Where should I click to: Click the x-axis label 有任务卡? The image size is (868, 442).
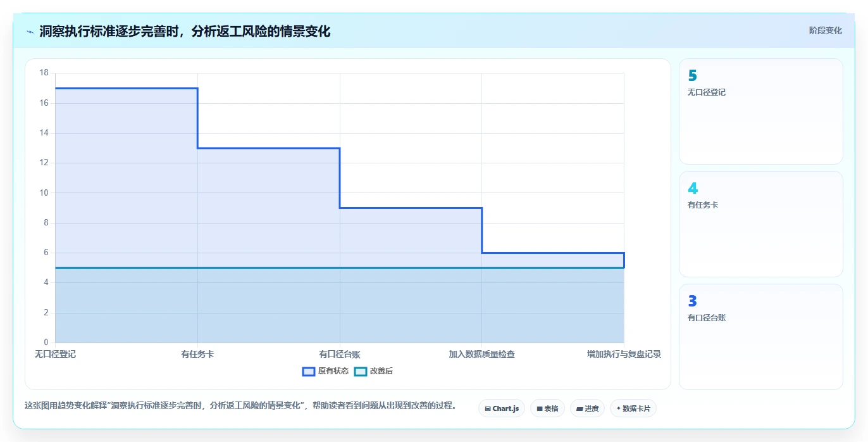pos(197,354)
